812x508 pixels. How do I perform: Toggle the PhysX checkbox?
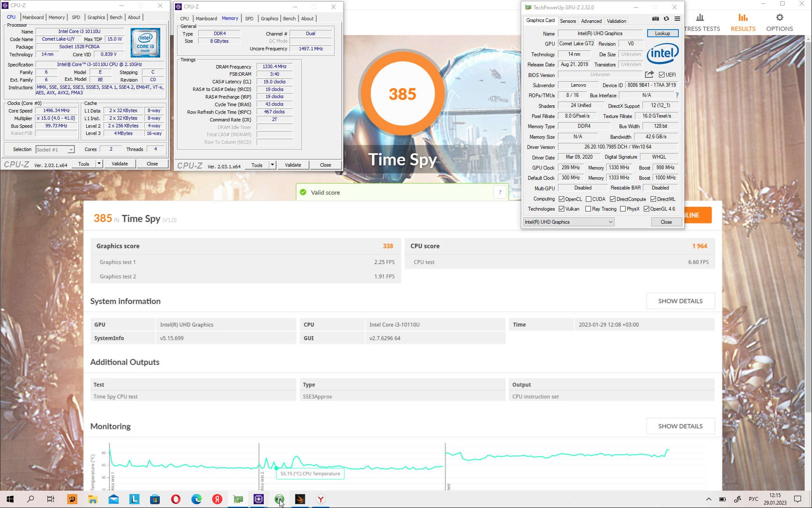tap(623, 209)
